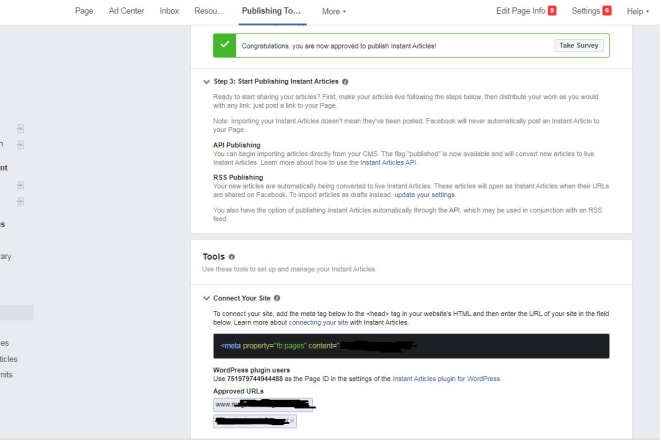Click the Page ID 751979744944488 text
Viewport: 660px width, 440px height.
255,379
